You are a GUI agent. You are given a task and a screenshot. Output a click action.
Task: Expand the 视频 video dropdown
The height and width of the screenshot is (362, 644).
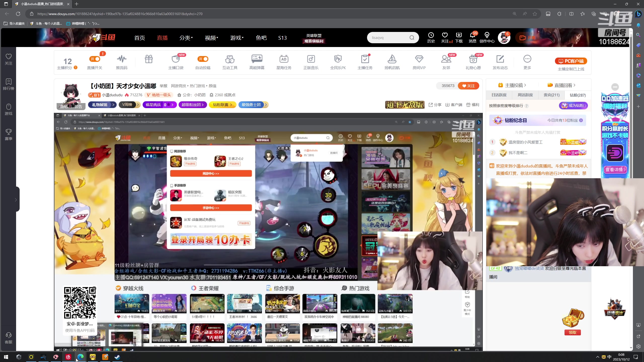click(212, 38)
